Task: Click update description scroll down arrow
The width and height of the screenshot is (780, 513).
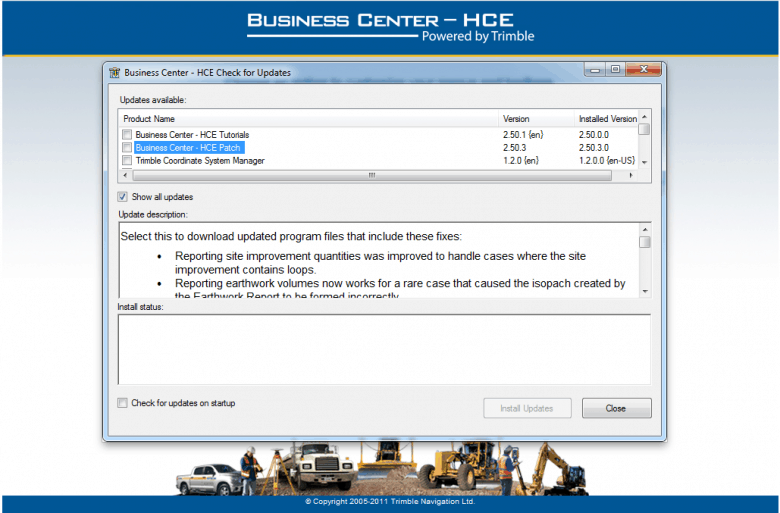Action: [645, 292]
